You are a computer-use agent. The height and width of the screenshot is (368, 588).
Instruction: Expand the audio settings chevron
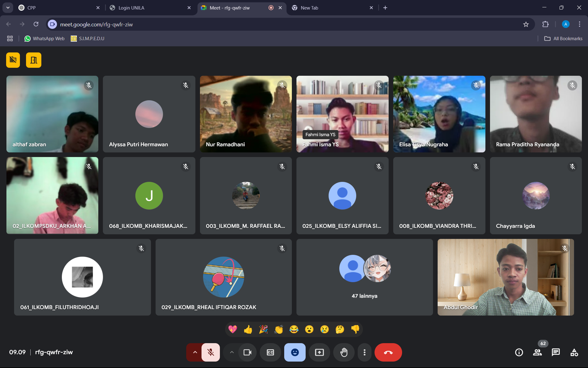(195, 352)
